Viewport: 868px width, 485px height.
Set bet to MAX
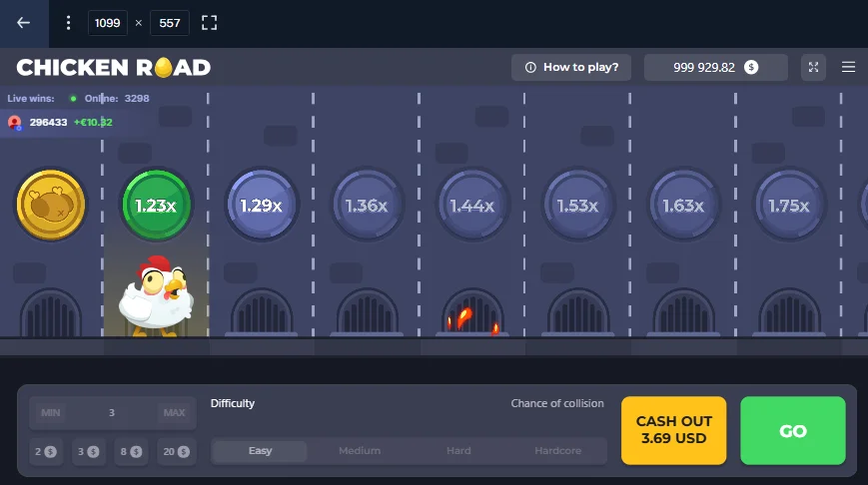click(175, 412)
